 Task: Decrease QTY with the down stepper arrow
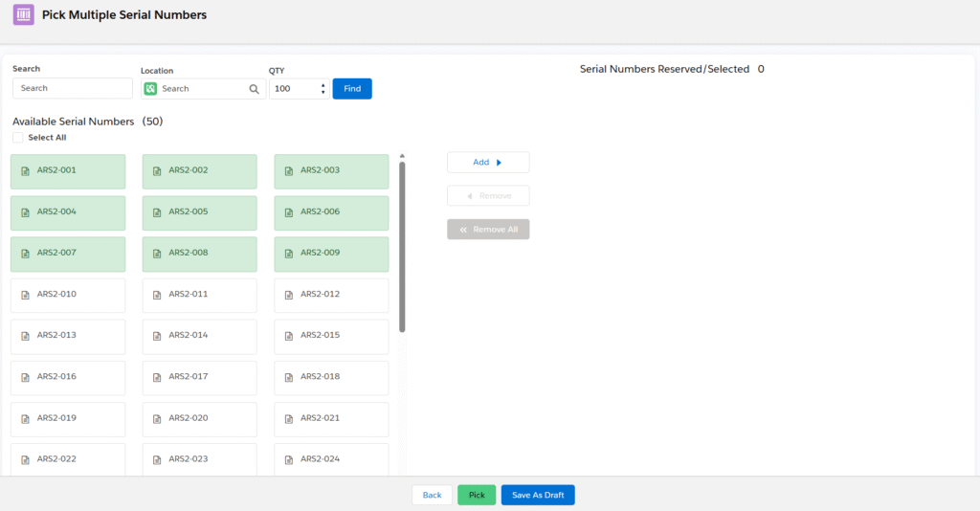[323, 93]
